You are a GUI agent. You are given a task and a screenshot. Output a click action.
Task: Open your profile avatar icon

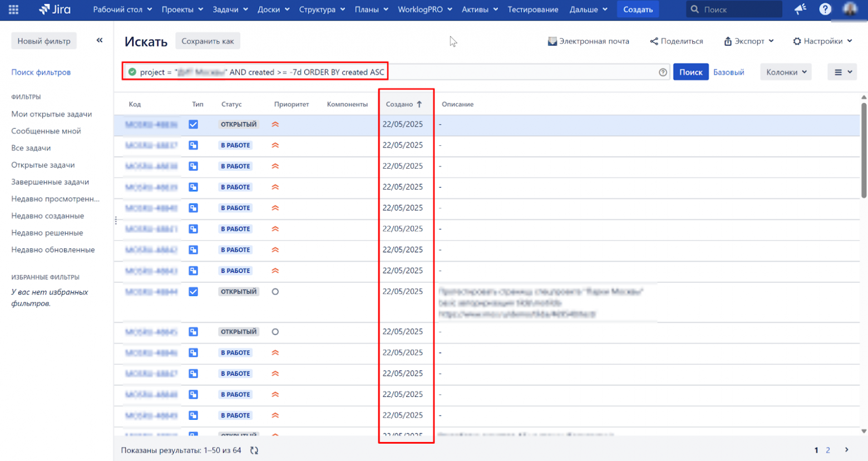(x=850, y=9)
